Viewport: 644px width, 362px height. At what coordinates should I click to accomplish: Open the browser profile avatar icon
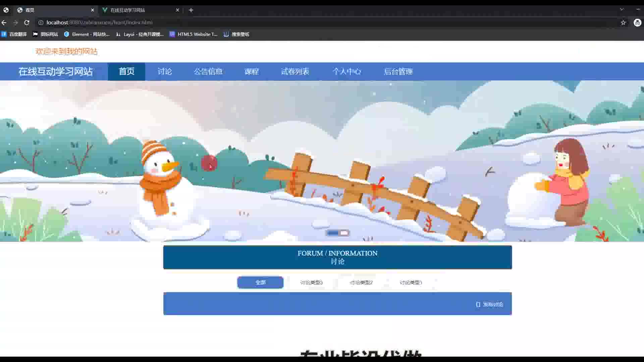(x=637, y=22)
